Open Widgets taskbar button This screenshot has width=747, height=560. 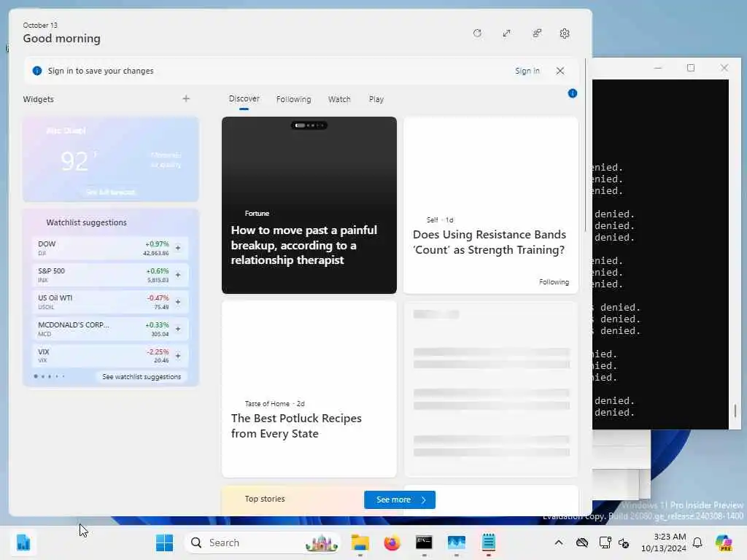pyautogui.click(x=23, y=542)
